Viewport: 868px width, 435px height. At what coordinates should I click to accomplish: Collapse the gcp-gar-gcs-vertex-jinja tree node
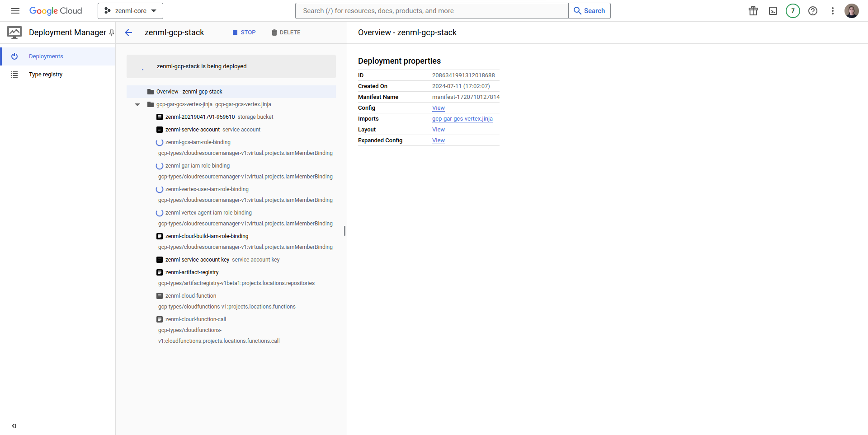click(137, 104)
